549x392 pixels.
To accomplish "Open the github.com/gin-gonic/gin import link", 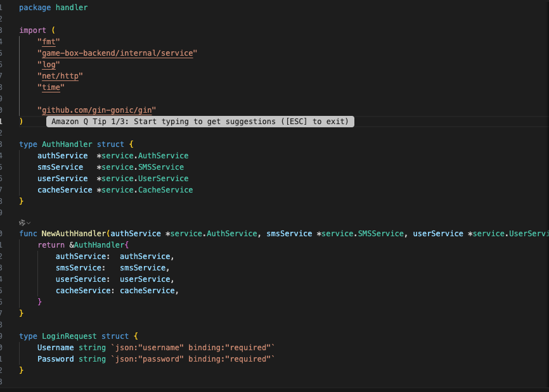I will pyautogui.click(x=96, y=110).
